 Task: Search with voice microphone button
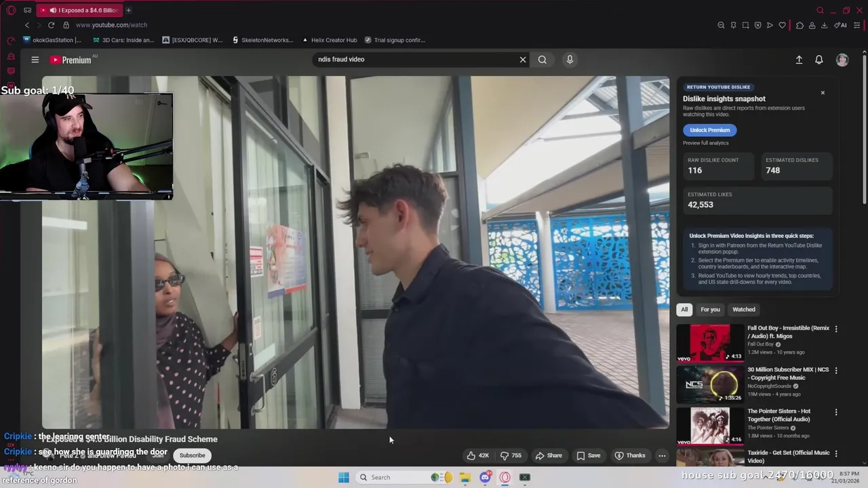tap(570, 60)
